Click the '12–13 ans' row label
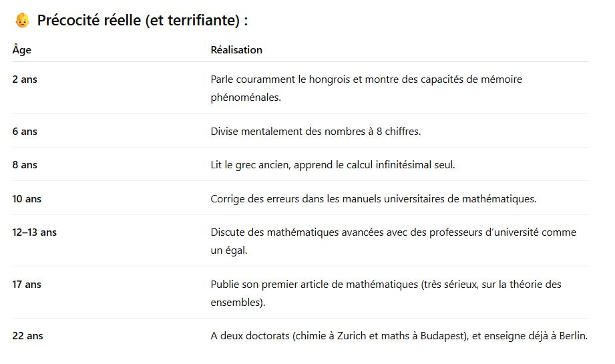The image size is (615, 364). pos(35,232)
